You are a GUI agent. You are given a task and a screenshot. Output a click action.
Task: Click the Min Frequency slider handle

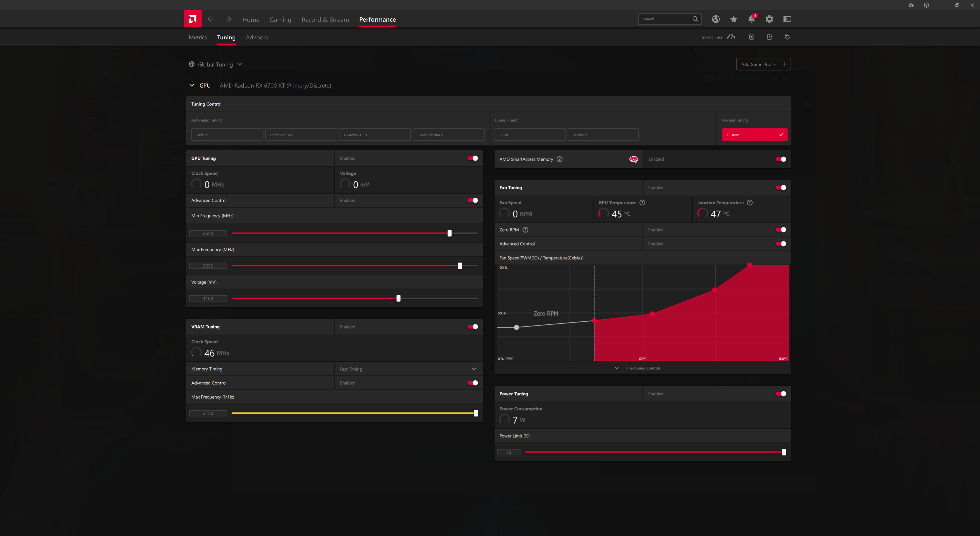coord(449,233)
